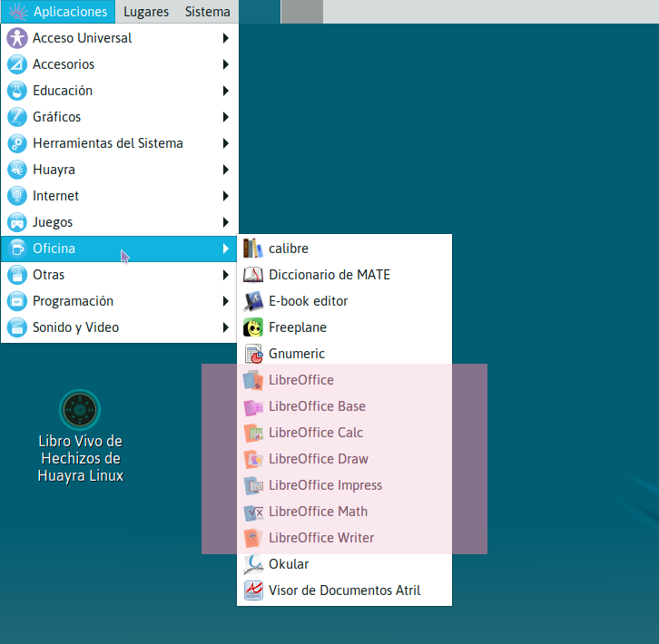The width and height of the screenshot is (659, 644).
Task: Expand the Herramientas del Sistema submenu arrow
Action: pos(226,143)
